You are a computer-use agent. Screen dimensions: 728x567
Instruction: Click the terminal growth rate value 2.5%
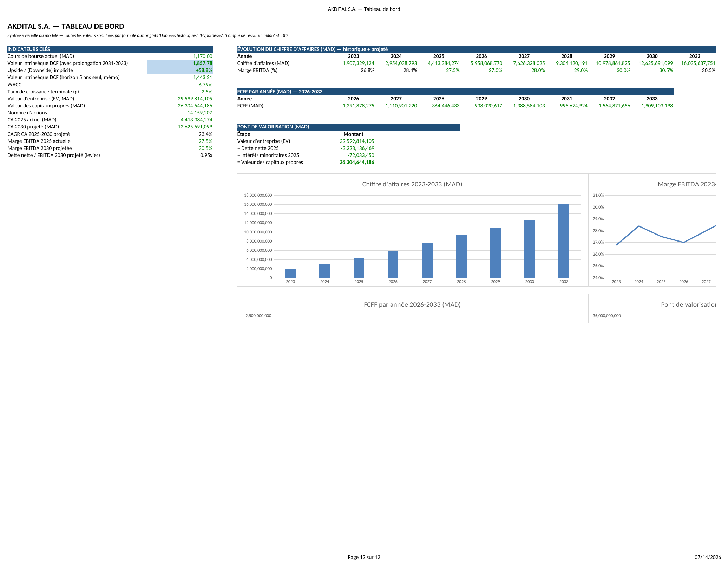207,92
